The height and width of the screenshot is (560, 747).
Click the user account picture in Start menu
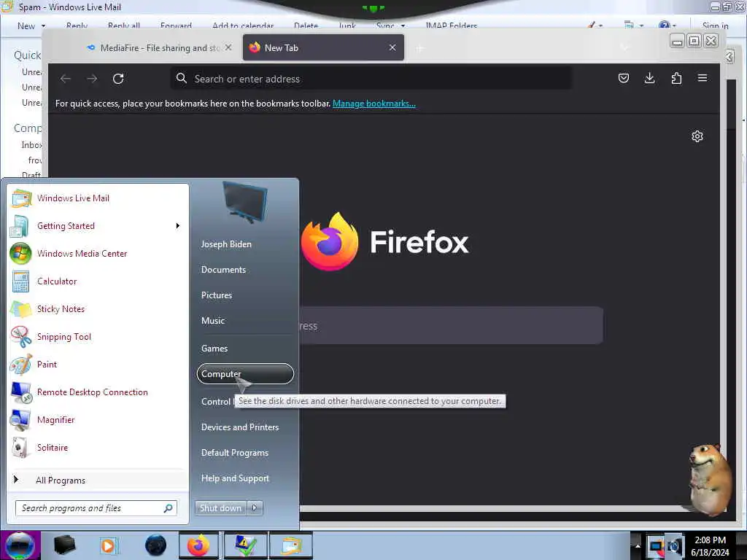[245, 203]
